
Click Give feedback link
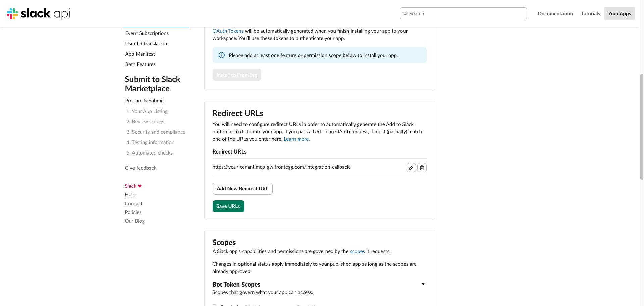(x=141, y=168)
